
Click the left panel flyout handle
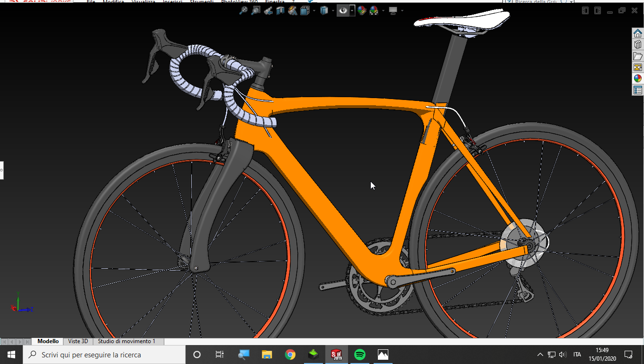(1, 170)
